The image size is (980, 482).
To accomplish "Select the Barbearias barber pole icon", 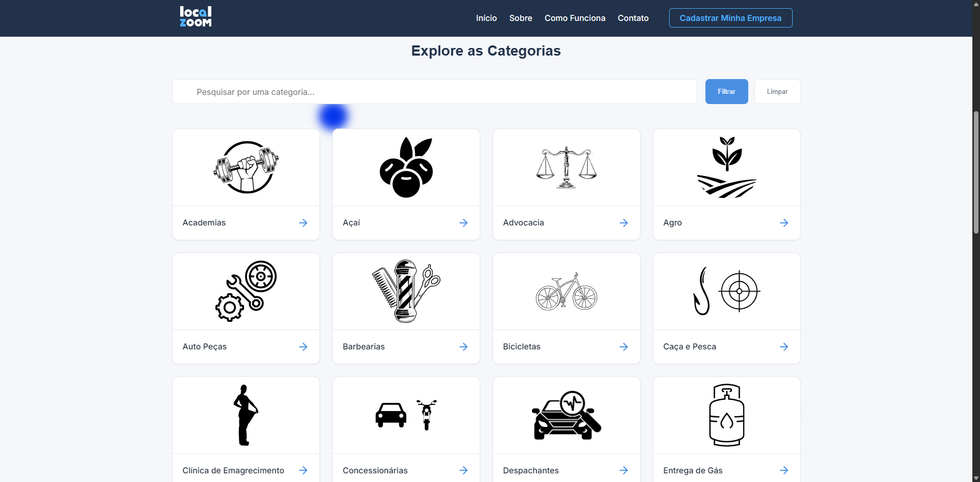I will click(x=406, y=291).
